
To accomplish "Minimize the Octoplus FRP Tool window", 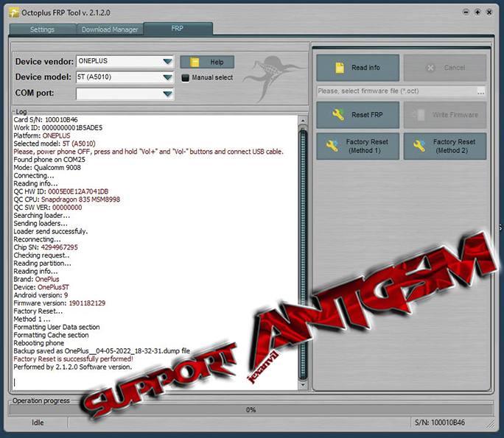I will (x=466, y=13).
